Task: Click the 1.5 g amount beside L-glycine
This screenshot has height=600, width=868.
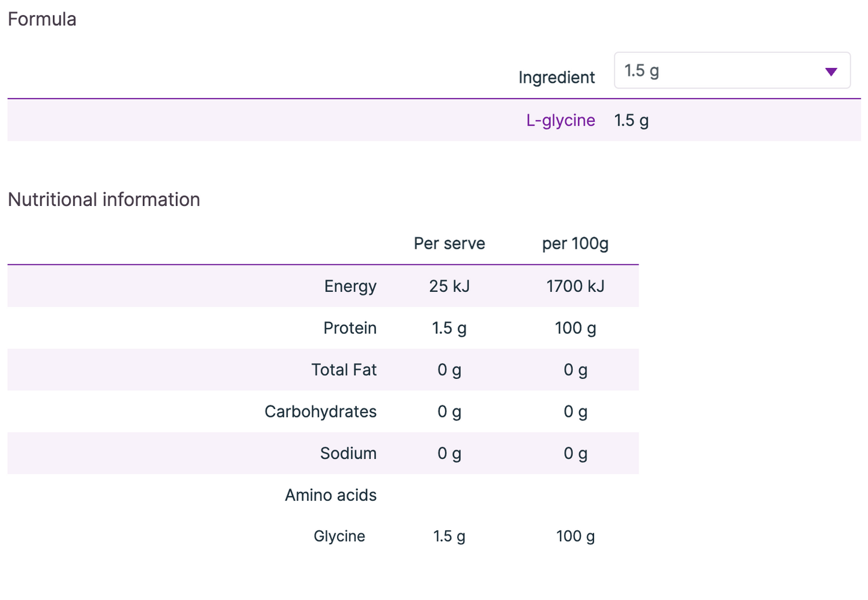Action: 631,120
